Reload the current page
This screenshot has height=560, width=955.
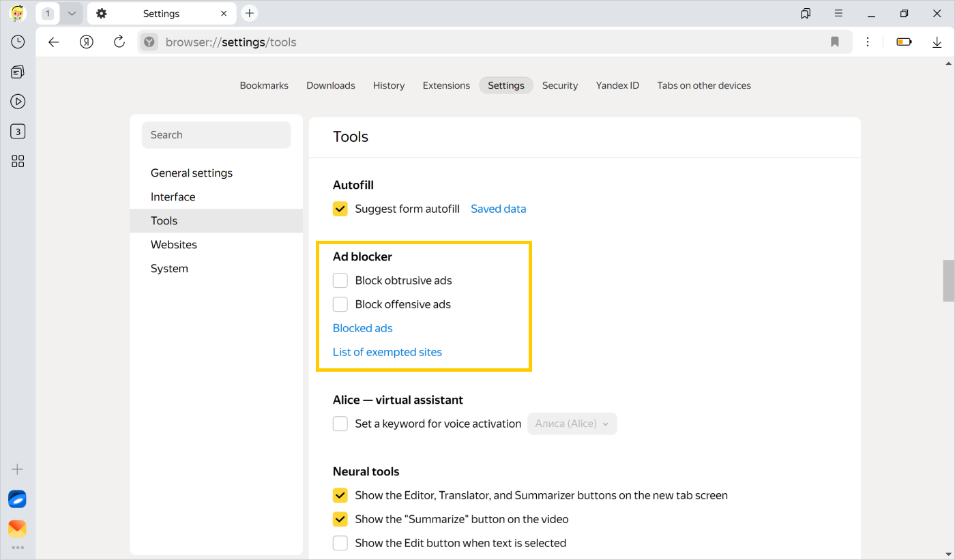click(x=119, y=42)
